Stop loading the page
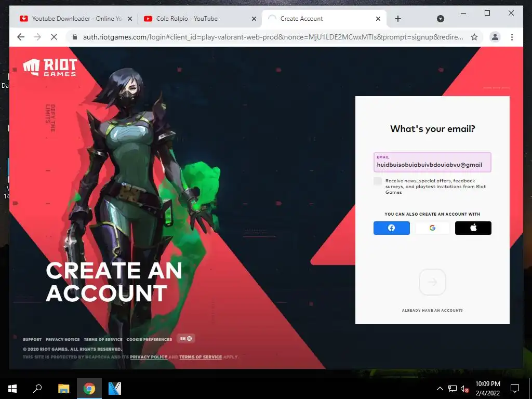Viewport: 532px width, 399px height. pyautogui.click(x=54, y=37)
